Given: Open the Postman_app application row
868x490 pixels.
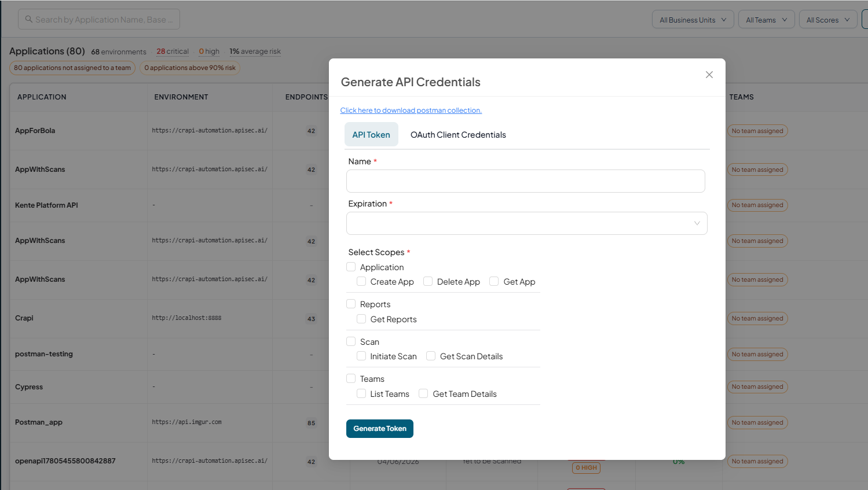Looking at the screenshot, I should pyautogui.click(x=39, y=422).
